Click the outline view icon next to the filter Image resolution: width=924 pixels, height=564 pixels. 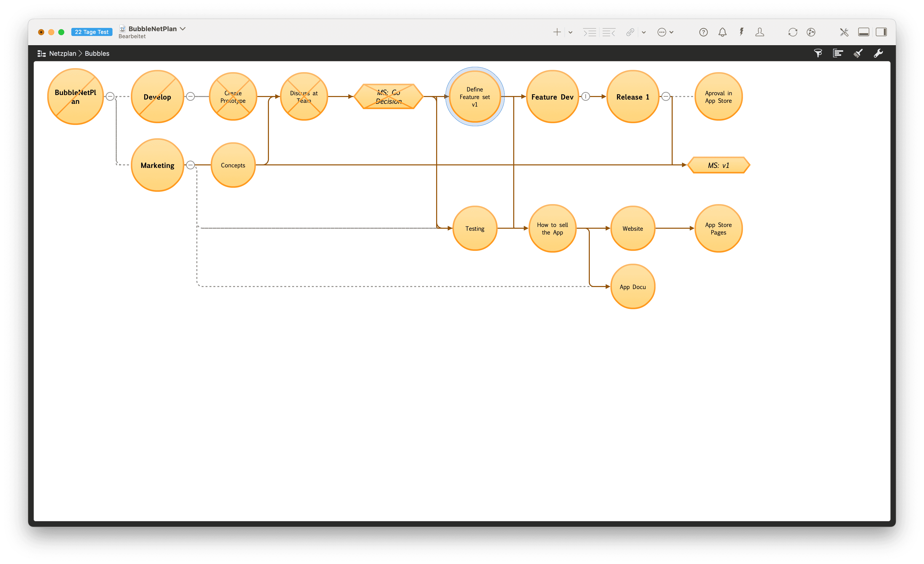pyautogui.click(x=838, y=53)
